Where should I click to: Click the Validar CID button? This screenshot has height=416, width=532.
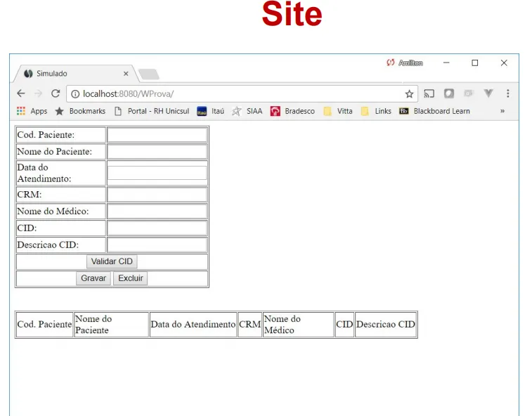(112, 261)
